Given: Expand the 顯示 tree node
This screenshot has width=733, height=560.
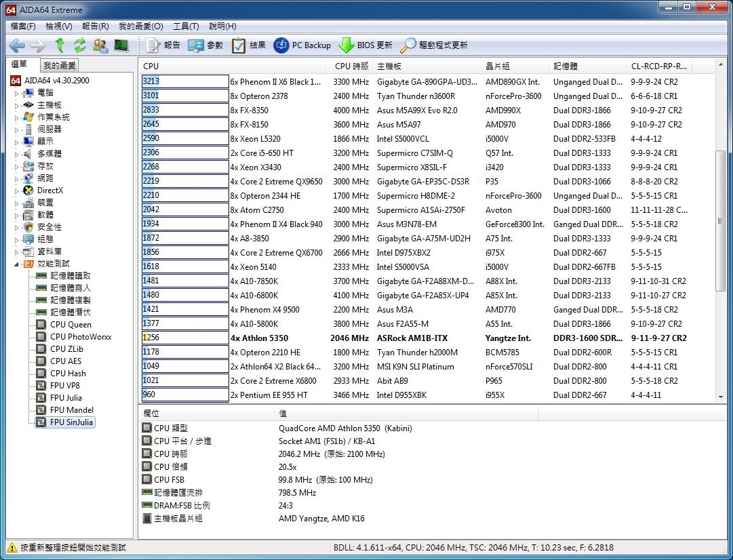Looking at the screenshot, I should click(x=17, y=142).
